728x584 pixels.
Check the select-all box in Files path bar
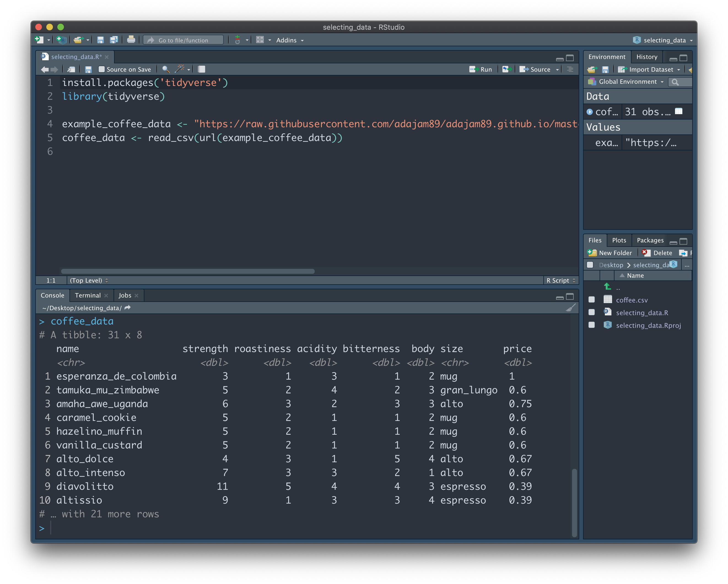pyautogui.click(x=590, y=265)
